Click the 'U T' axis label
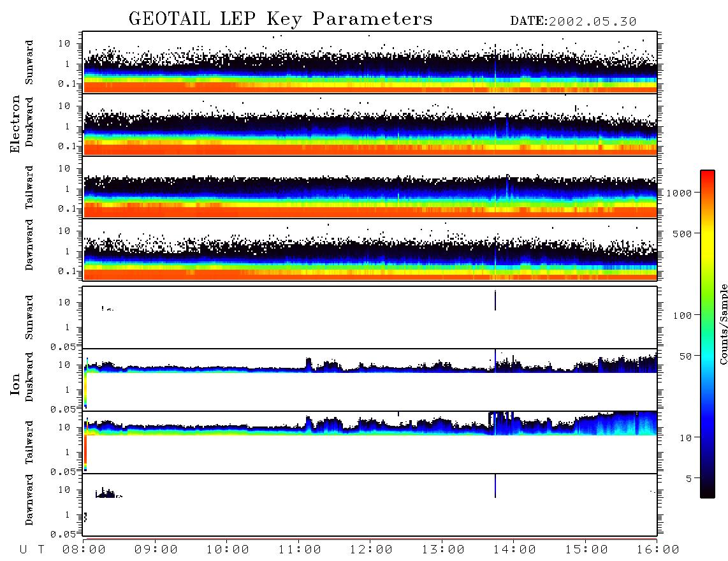 [x=32, y=550]
